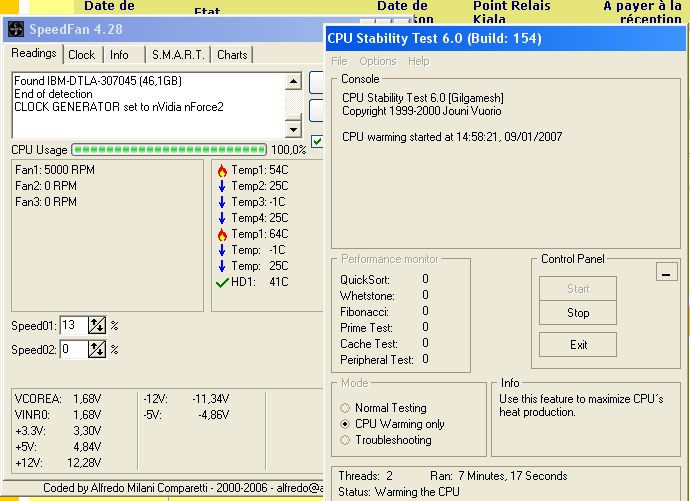
Task: Click the Speed02 percentage input field
Action: (x=74, y=350)
